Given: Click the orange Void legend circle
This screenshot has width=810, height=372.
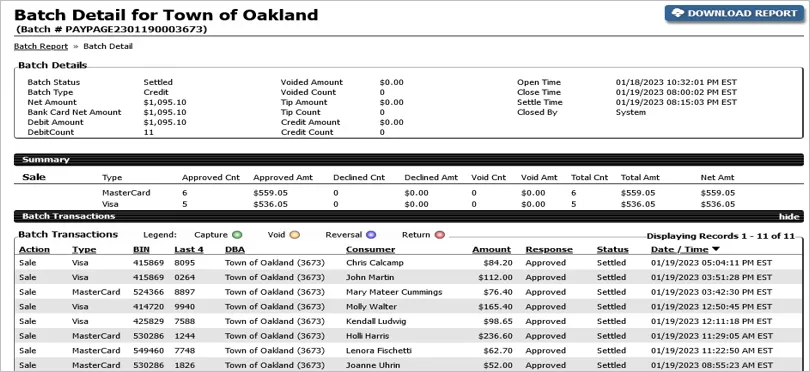Looking at the screenshot, I should [x=294, y=235].
